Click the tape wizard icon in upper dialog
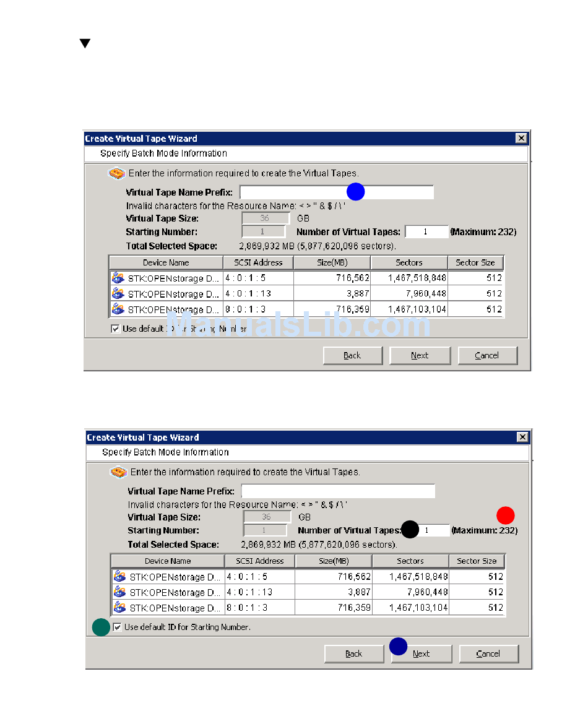588x716 pixels. pyautogui.click(x=116, y=173)
